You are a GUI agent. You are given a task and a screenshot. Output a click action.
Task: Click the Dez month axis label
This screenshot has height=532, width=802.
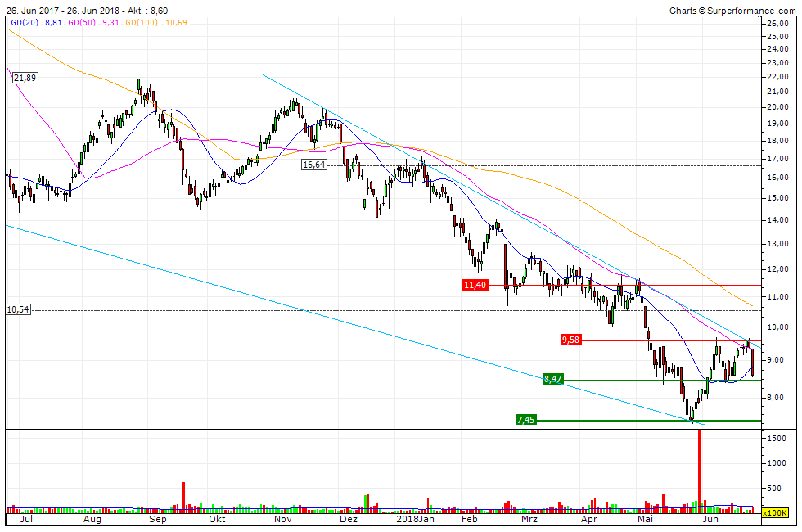click(349, 519)
